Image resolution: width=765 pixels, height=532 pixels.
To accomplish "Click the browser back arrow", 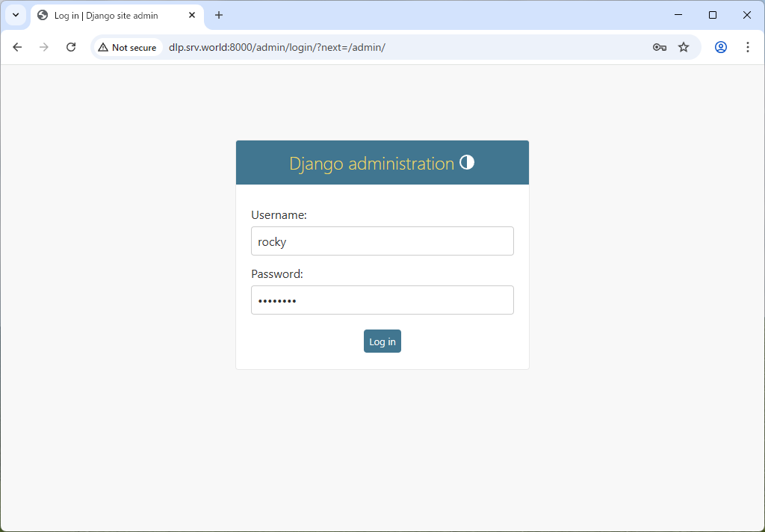I will (17, 46).
